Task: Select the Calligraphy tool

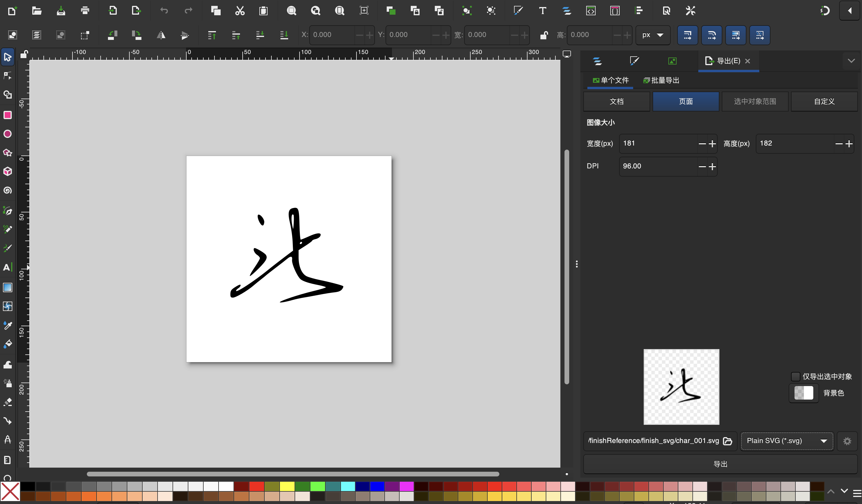Action: [8, 248]
